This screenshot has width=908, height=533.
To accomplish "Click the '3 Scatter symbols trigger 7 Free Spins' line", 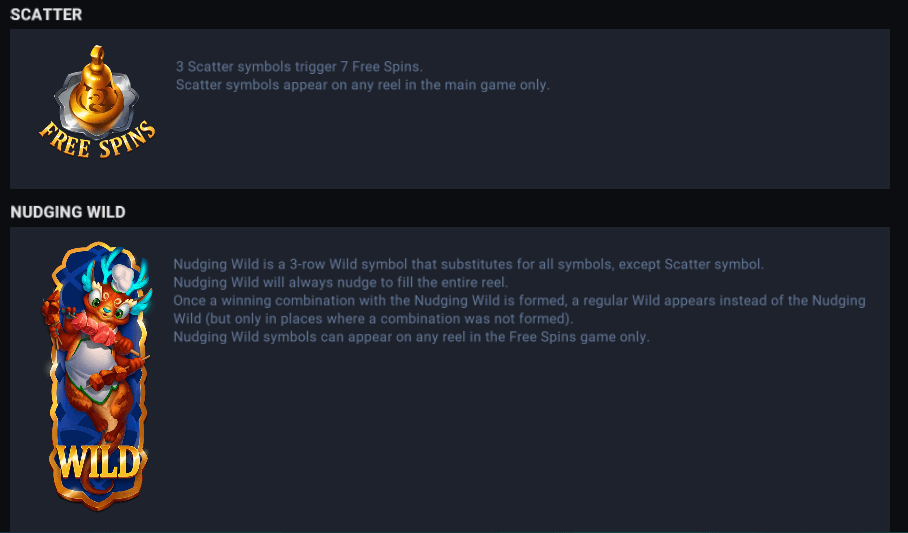I will 300,67.
